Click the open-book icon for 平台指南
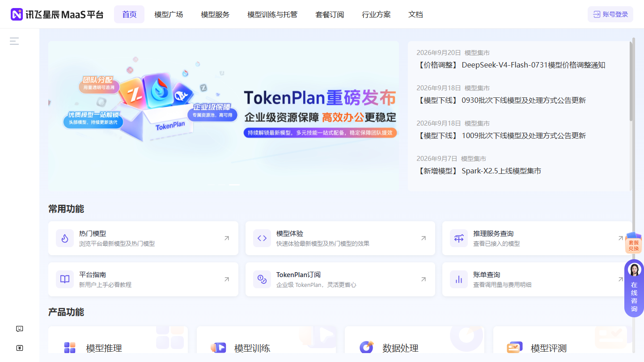644x362 pixels. click(65, 279)
